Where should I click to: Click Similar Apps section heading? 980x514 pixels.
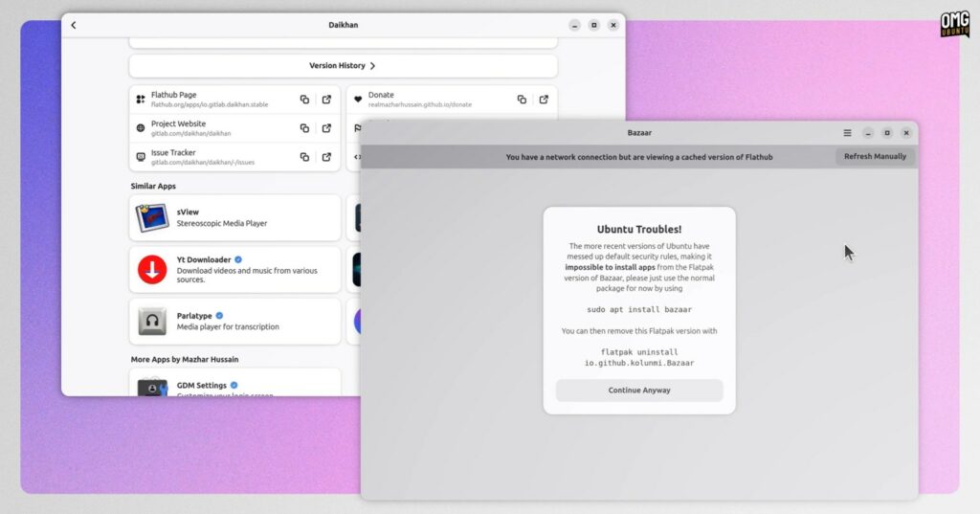153,187
